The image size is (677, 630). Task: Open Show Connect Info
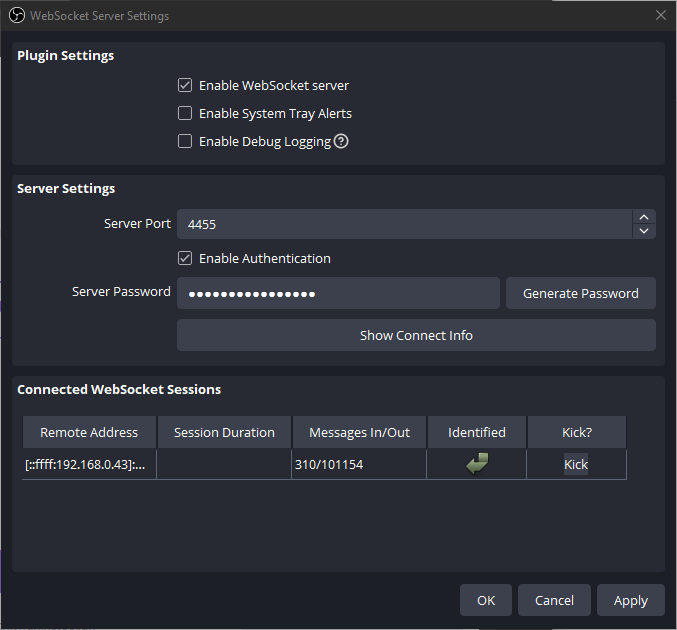tap(416, 335)
